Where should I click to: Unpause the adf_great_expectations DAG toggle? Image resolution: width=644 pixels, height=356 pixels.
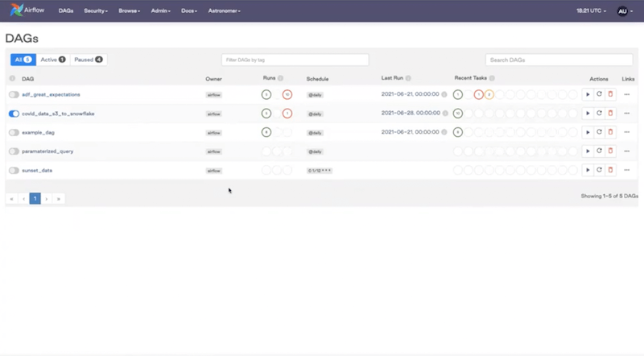tap(14, 94)
